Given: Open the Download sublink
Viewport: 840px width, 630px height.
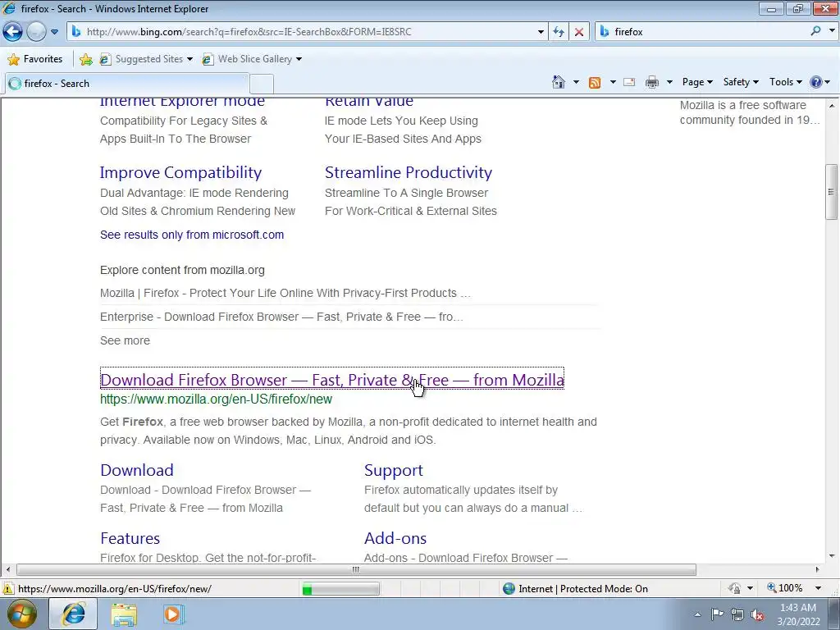Looking at the screenshot, I should pos(137,470).
